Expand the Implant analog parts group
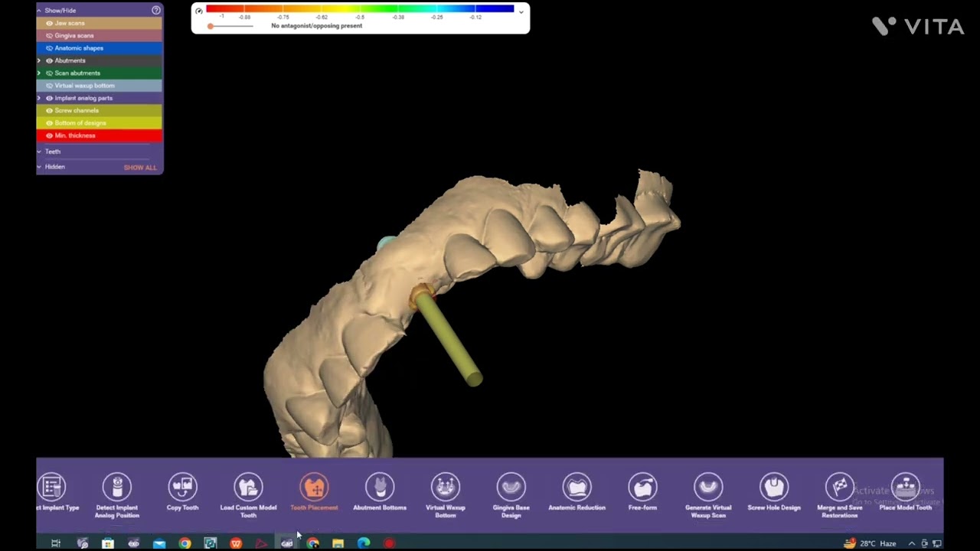This screenshot has height=551, width=980. [x=39, y=98]
